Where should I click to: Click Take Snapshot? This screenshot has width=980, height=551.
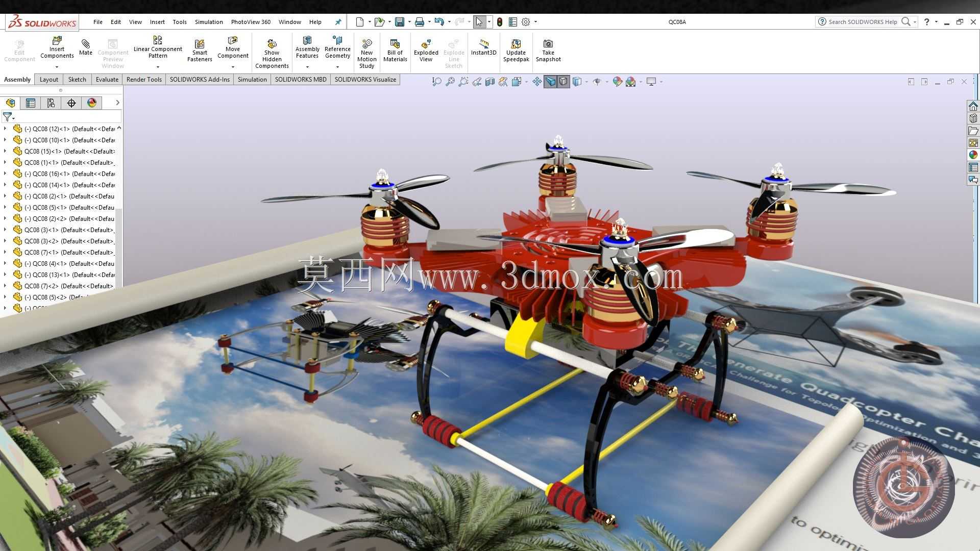point(548,51)
